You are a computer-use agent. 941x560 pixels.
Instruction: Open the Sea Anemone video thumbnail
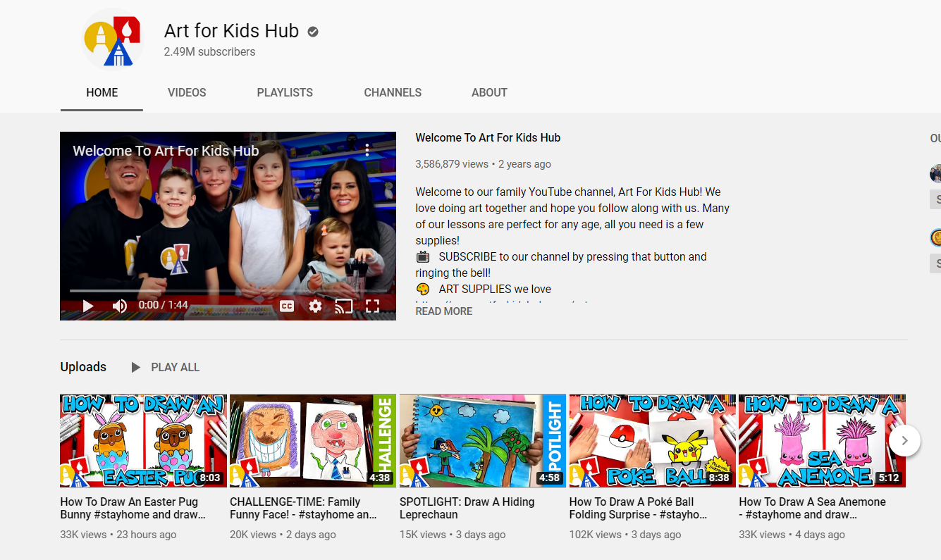[x=822, y=441]
